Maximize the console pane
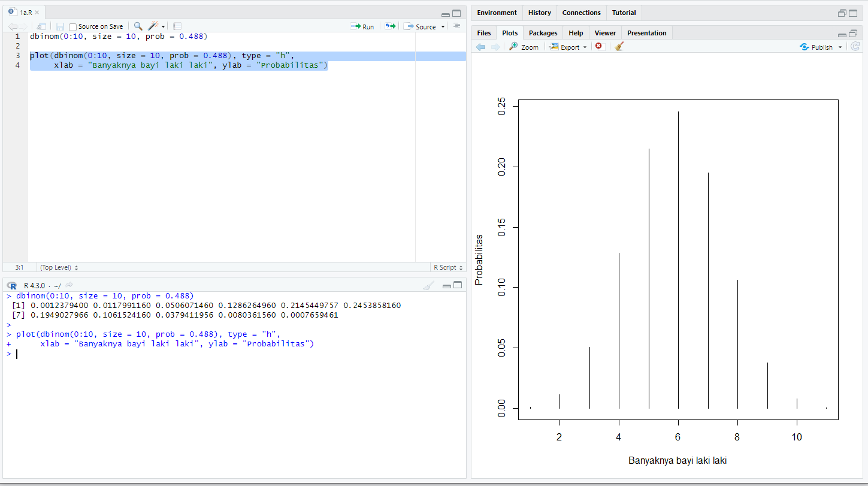The width and height of the screenshot is (868, 486). pyautogui.click(x=458, y=285)
